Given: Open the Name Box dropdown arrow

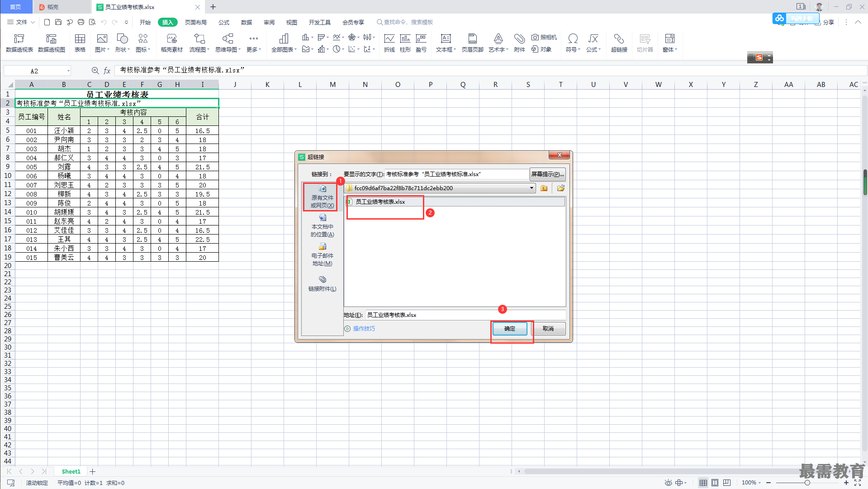Looking at the screenshot, I should [x=68, y=71].
